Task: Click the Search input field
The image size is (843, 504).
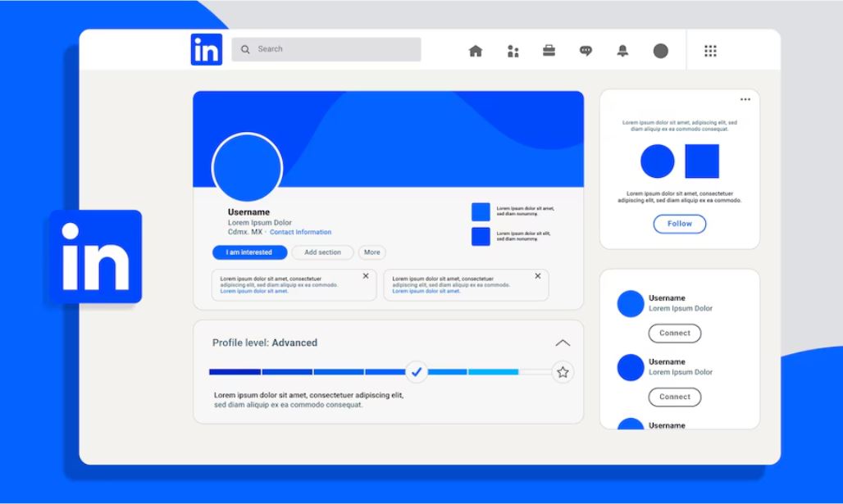Action: (x=326, y=49)
